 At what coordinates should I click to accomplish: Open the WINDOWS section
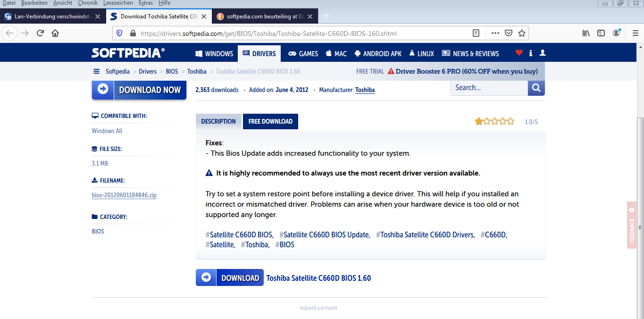pyautogui.click(x=214, y=54)
